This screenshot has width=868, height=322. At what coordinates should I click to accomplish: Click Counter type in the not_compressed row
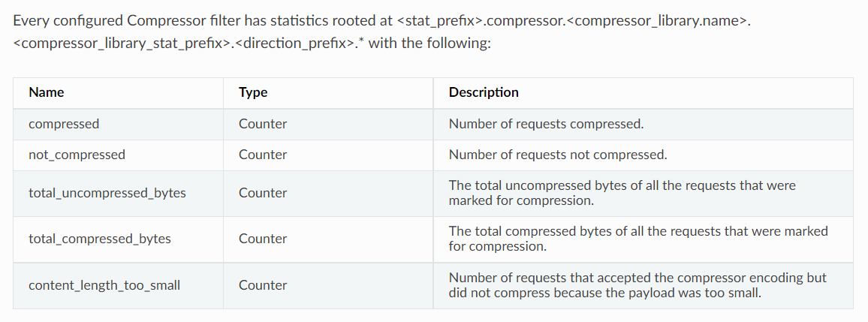(263, 155)
